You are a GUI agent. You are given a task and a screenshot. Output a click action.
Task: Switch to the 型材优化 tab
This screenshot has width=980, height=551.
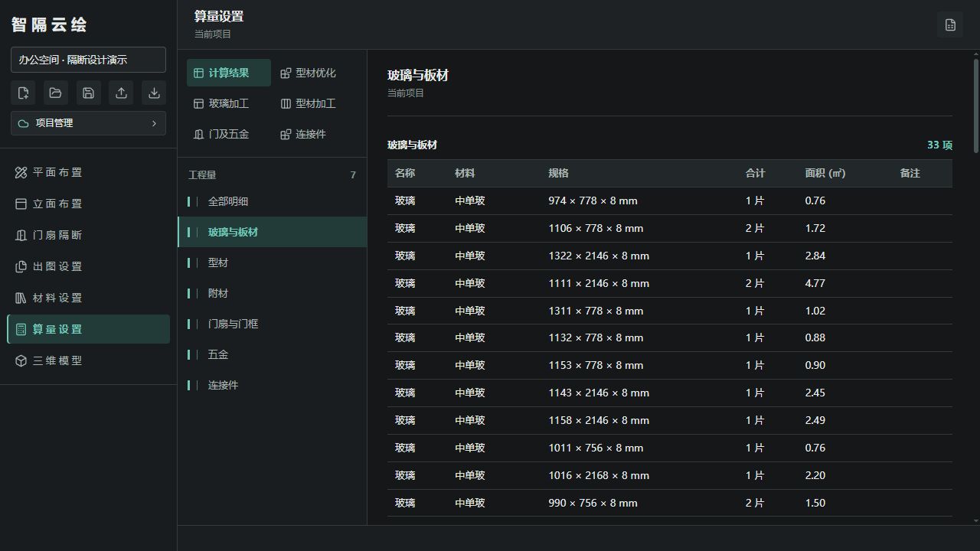click(x=315, y=73)
